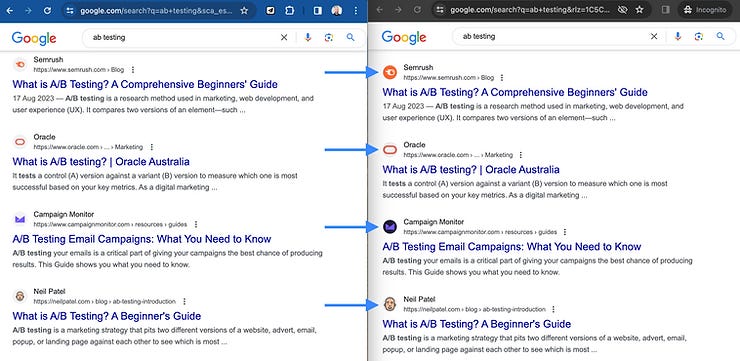
Task: Show side panel in the left browser window
Action: [318, 10]
